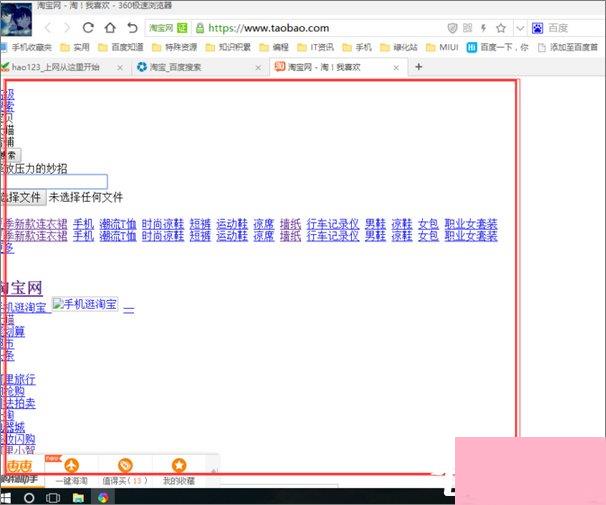Click the 360 browser taskbar icon
This screenshot has height=505, width=606.
coord(103,498)
